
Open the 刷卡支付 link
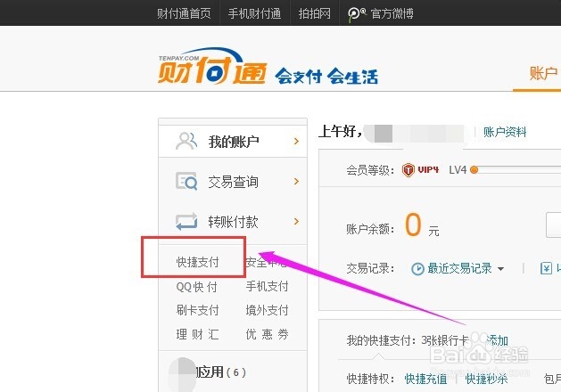coord(197,310)
